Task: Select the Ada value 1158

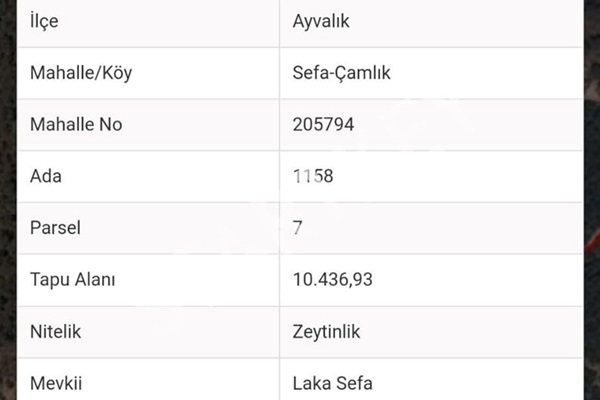Action: (x=313, y=176)
